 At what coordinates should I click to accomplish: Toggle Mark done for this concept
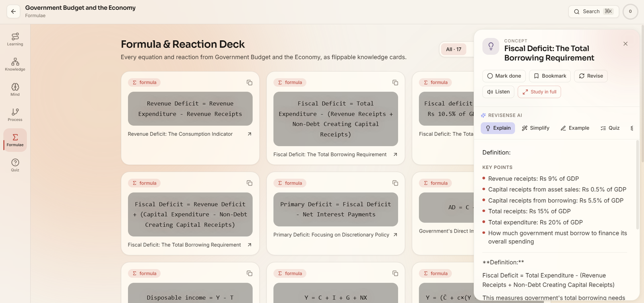(504, 76)
